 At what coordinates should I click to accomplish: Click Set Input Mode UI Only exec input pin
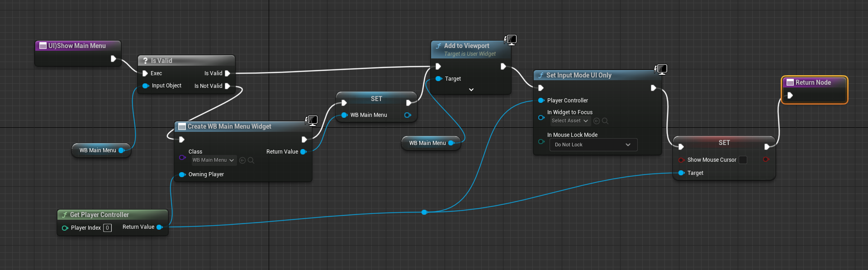[541, 88]
